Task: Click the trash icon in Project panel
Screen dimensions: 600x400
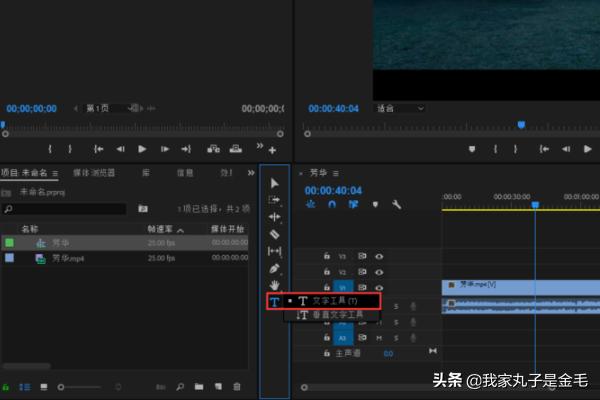Action: pyautogui.click(x=237, y=386)
